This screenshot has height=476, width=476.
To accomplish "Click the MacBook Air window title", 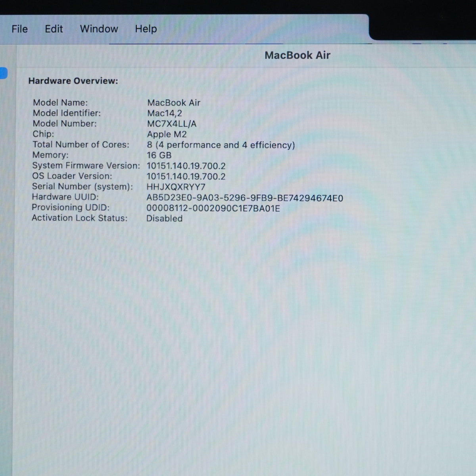I will (x=297, y=55).
